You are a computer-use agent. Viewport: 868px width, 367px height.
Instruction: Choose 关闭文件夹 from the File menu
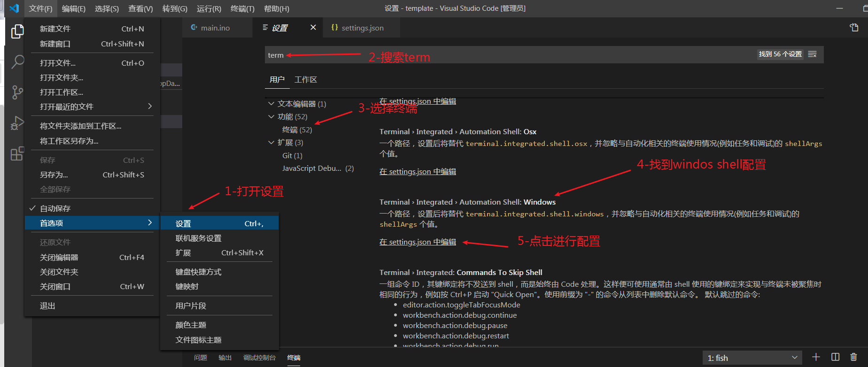[x=92, y=272]
